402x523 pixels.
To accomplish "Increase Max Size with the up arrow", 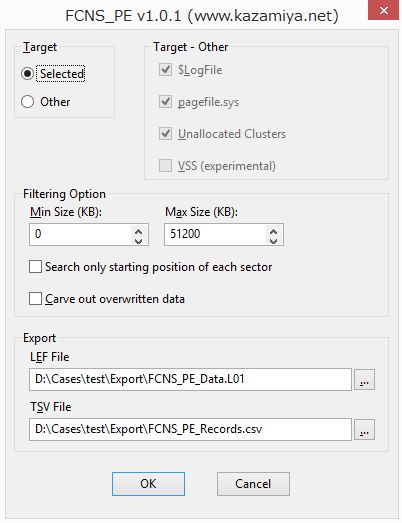I will (274, 230).
